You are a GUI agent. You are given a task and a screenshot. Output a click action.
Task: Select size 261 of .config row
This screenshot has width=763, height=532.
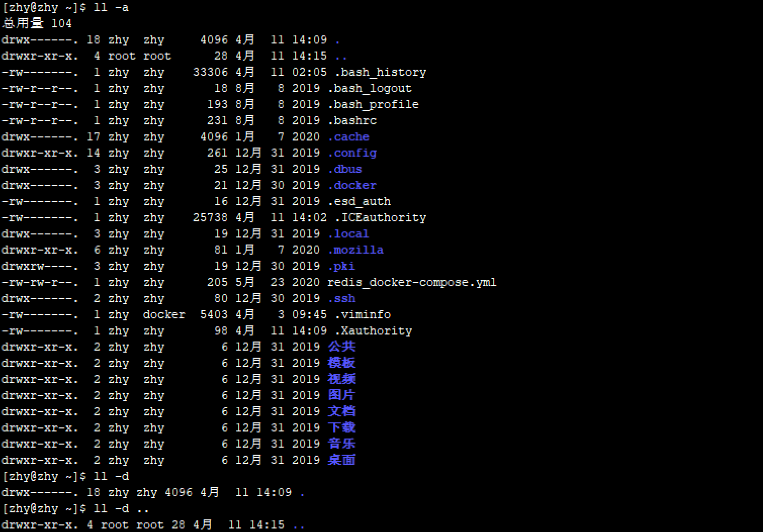(217, 153)
